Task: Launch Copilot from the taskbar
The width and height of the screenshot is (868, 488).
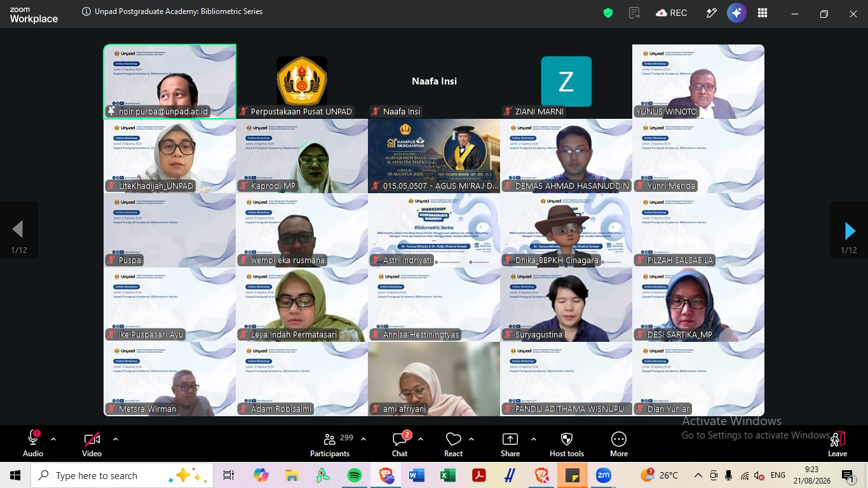Action: click(x=261, y=475)
